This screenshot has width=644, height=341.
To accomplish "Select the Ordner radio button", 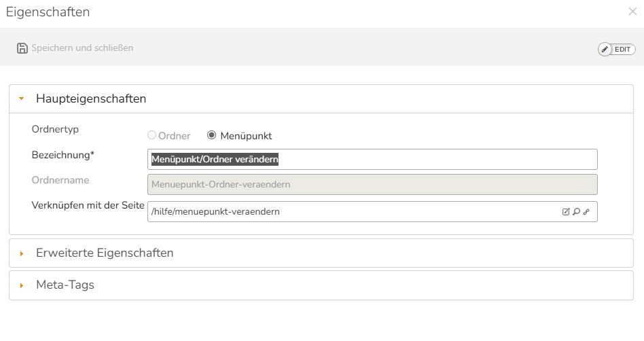I will point(151,135).
